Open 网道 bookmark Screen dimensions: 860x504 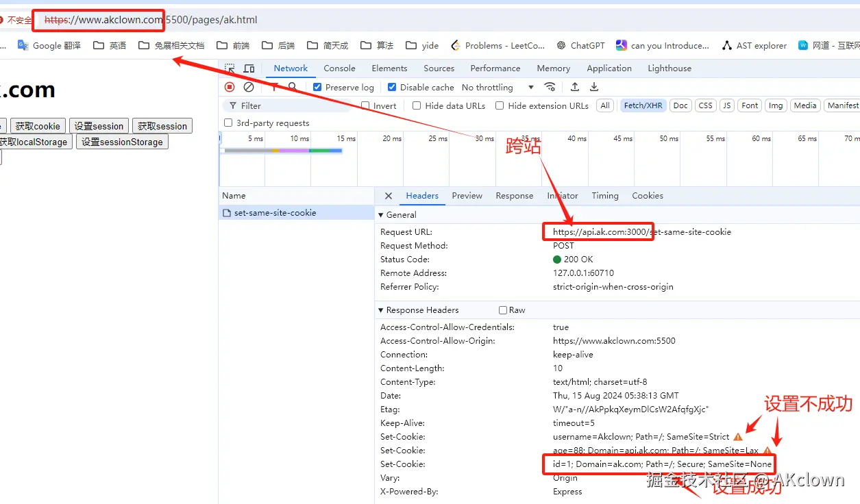(828, 45)
